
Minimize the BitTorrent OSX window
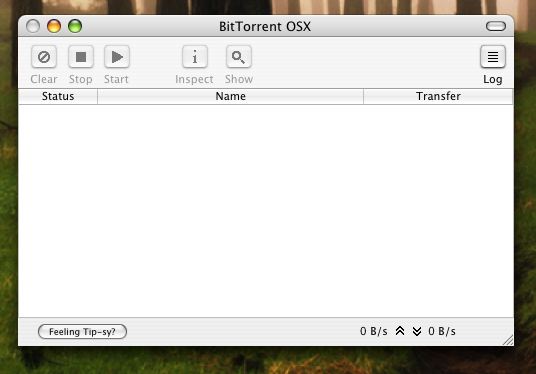coord(54,26)
